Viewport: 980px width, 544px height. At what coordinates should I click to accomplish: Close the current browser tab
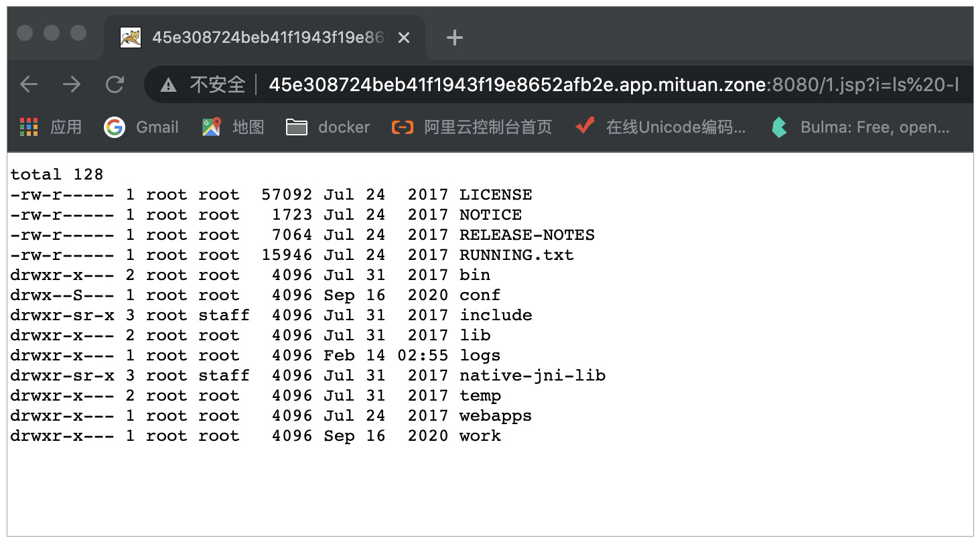click(403, 38)
